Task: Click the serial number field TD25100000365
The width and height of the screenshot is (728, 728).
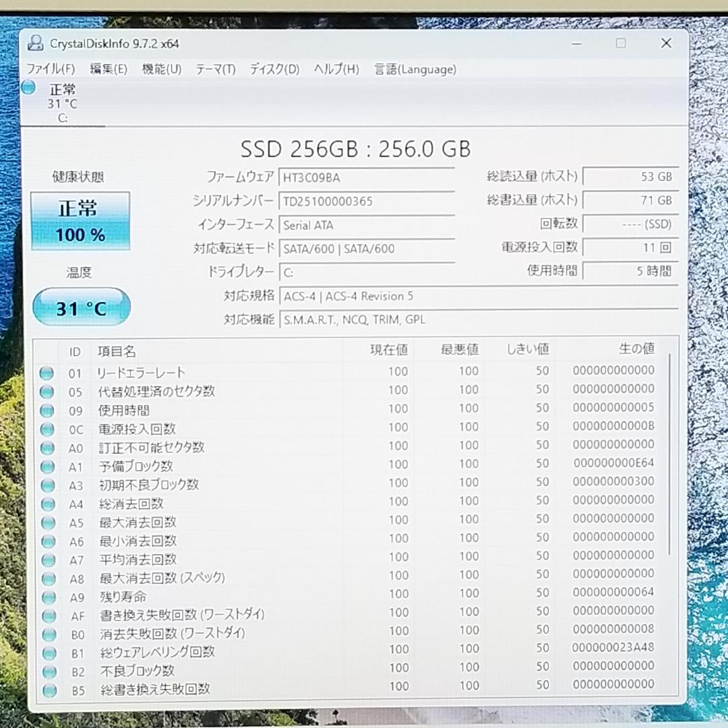Action: click(366, 202)
